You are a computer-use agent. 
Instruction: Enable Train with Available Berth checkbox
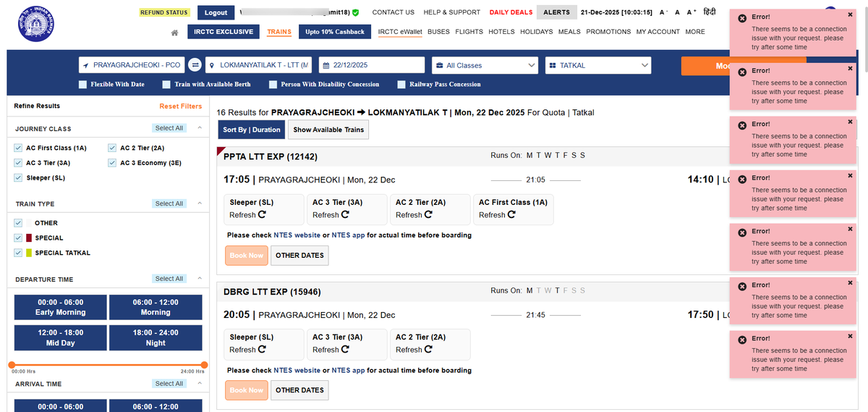click(166, 85)
